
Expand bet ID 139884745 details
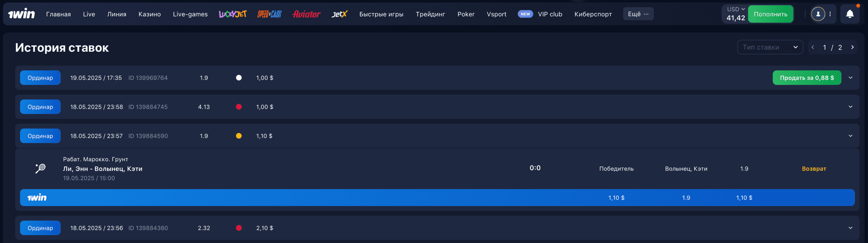[x=850, y=107]
